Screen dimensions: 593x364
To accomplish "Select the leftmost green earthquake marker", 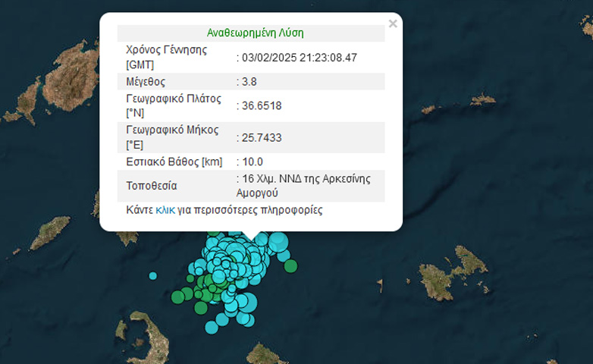I will (177, 297).
